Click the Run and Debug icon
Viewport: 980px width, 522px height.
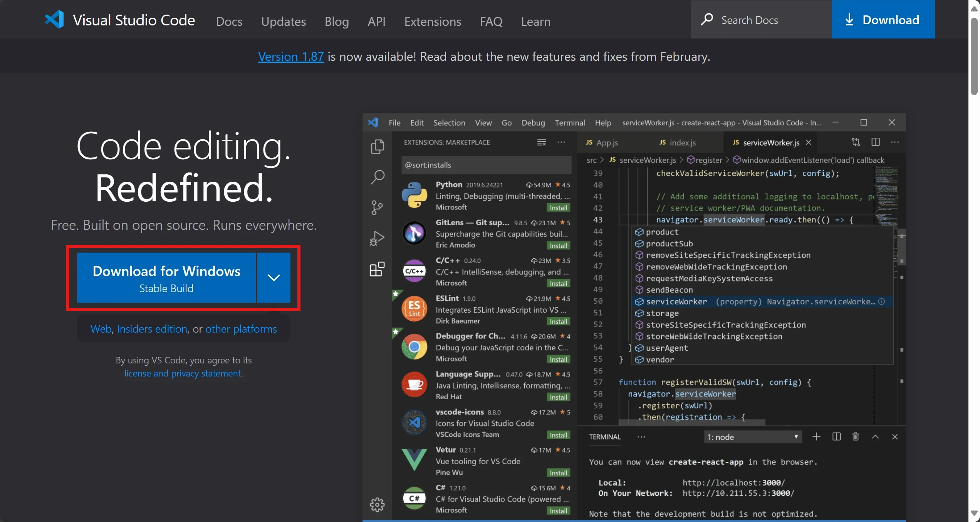coord(377,238)
